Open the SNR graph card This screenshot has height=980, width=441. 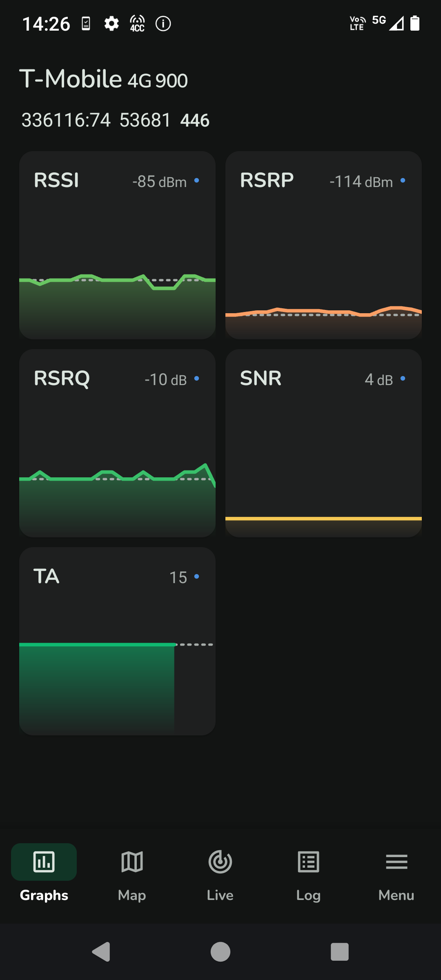point(323,443)
